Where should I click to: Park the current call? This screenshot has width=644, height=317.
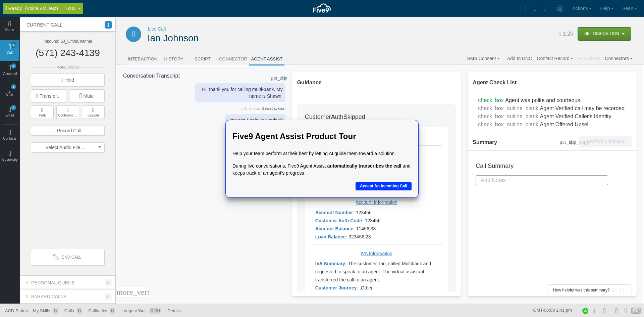click(42, 112)
